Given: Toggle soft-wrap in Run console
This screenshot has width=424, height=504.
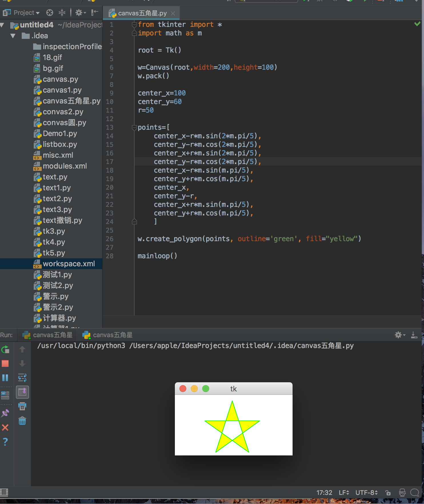Looking at the screenshot, I should [x=22, y=378].
